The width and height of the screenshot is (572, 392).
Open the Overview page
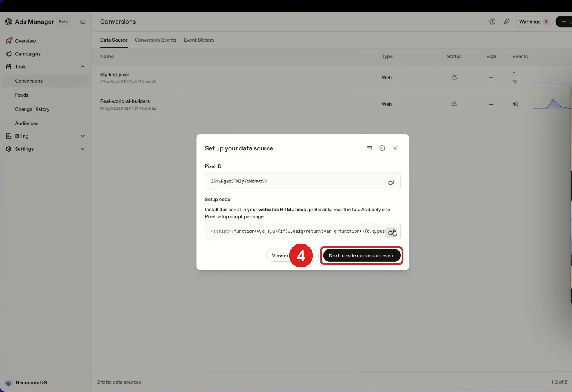point(25,41)
